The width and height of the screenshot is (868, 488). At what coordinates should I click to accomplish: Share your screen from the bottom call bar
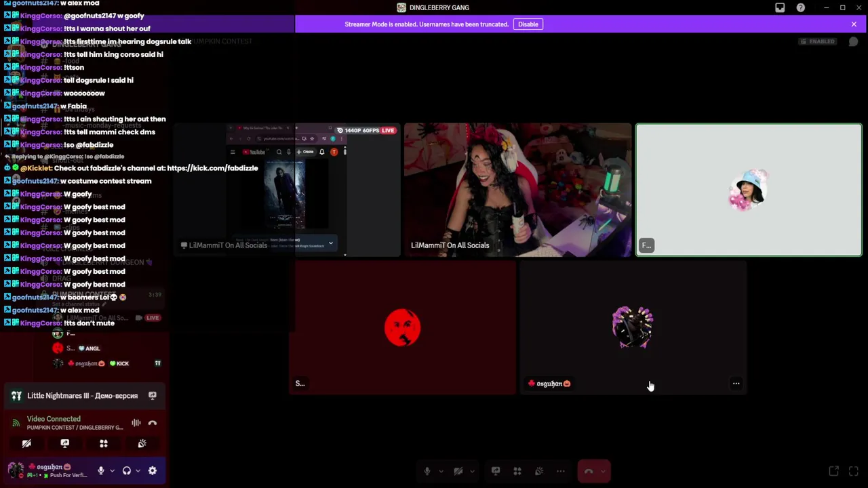point(496,471)
